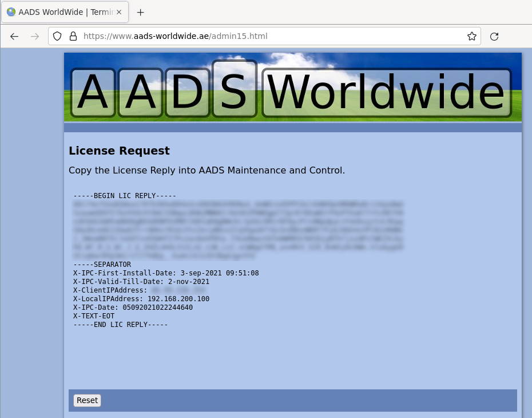Click the BEGIN LIC REPLY line

point(125,196)
